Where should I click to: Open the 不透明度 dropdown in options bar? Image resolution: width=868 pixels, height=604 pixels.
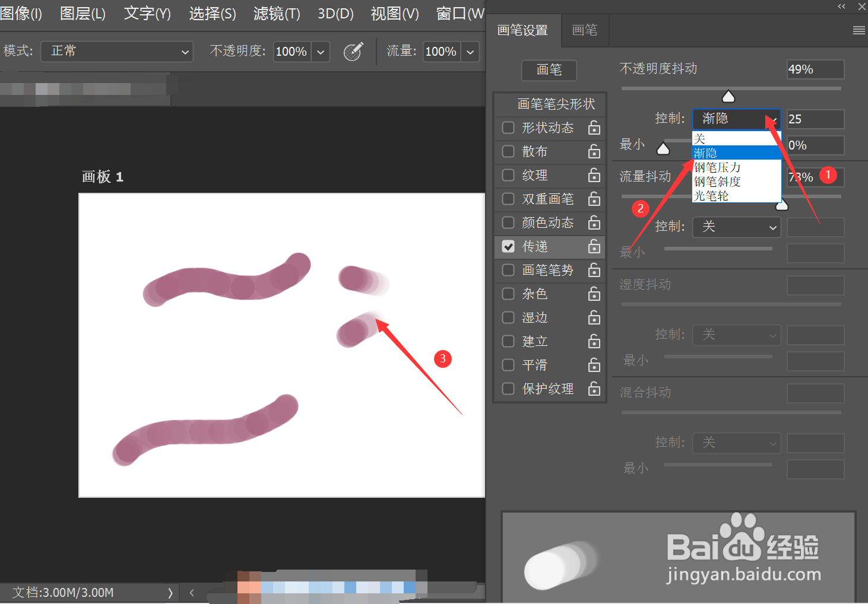coord(320,52)
